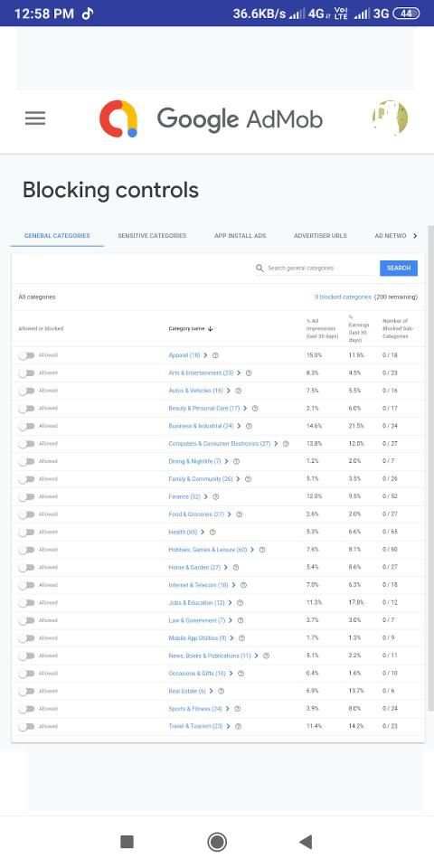Open Computers & Consumer Electronics category link
This screenshot has height=868, width=434.
click(x=219, y=444)
